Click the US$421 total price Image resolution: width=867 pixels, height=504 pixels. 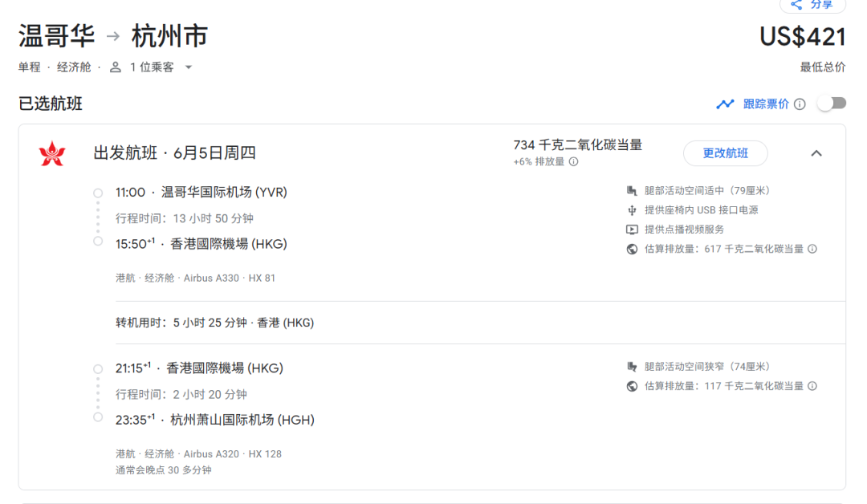[x=802, y=37]
